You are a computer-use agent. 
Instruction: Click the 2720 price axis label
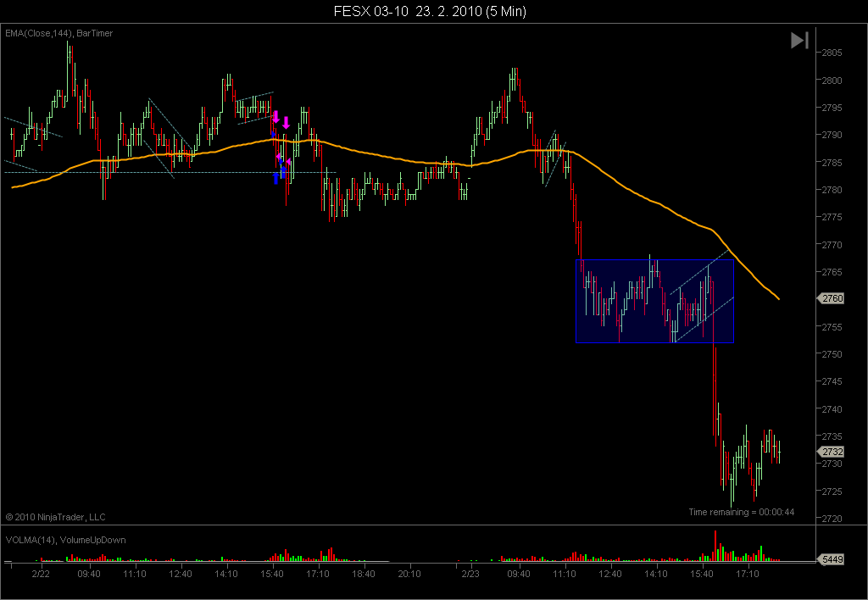(x=832, y=519)
